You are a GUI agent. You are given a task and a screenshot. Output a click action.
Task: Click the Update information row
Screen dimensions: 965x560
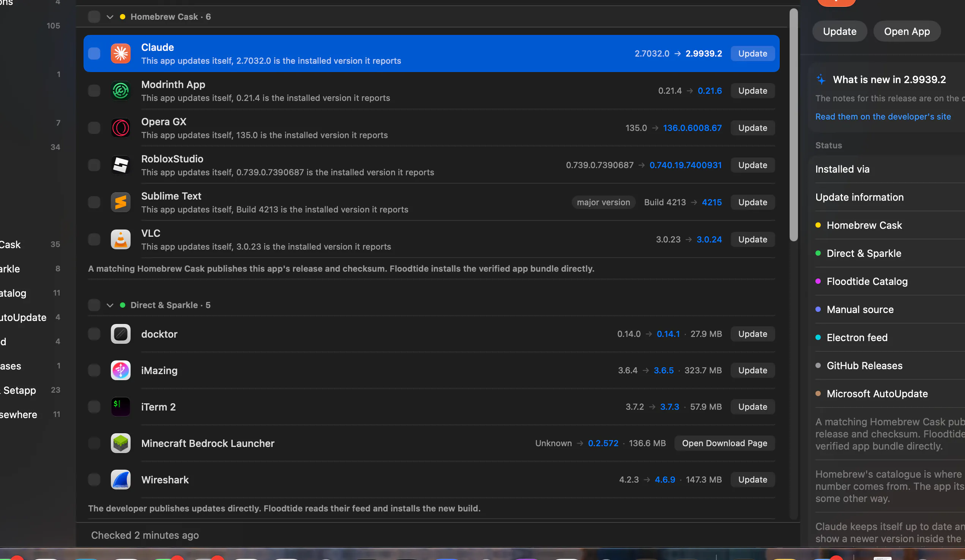tap(890, 197)
